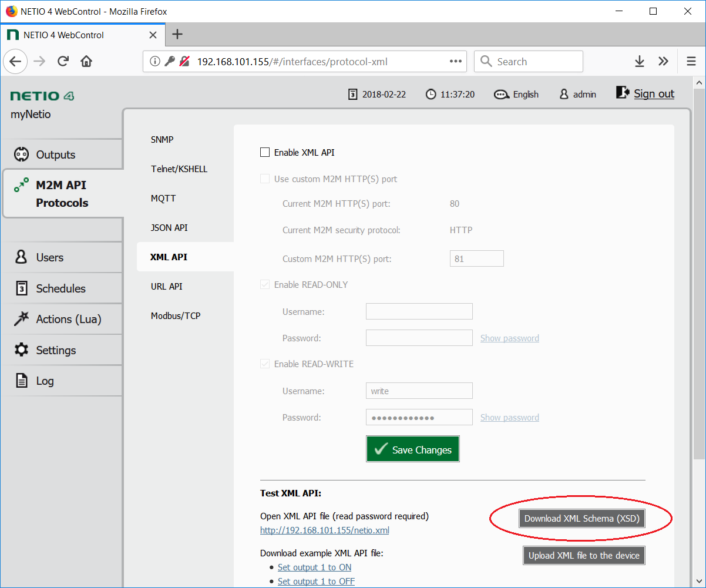Screen dimensions: 706x588
Task: Click Show password for READ-ONLY
Action: [x=510, y=338]
